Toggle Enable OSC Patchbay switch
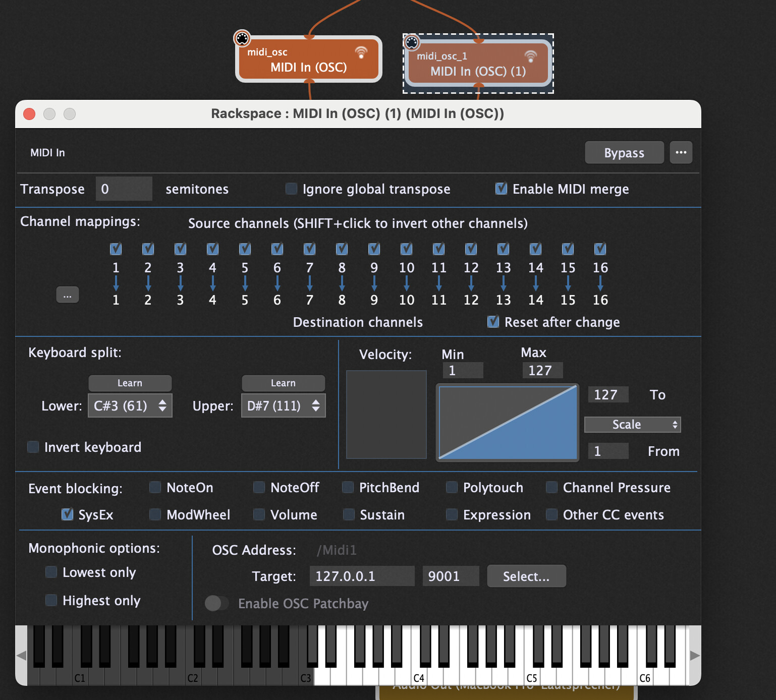This screenshot has height=700, width=776. tap(216, 603)
